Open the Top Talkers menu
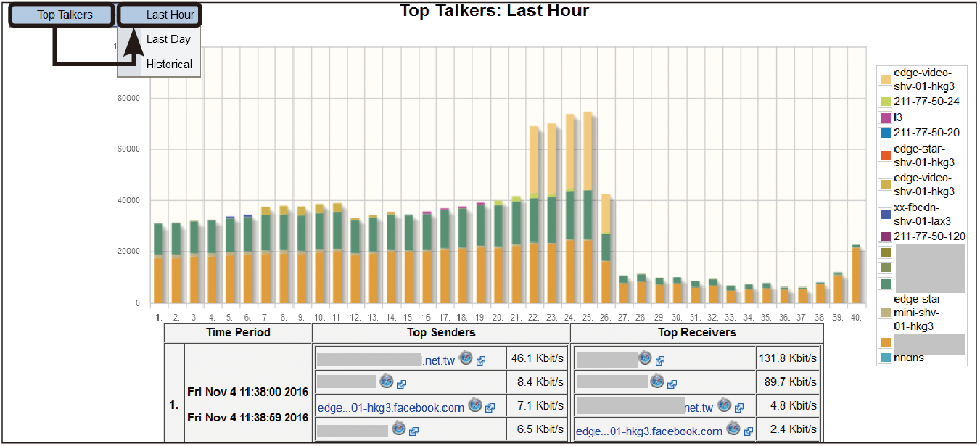The height and width of the screenshot is (446, 980). click(62, 15)
